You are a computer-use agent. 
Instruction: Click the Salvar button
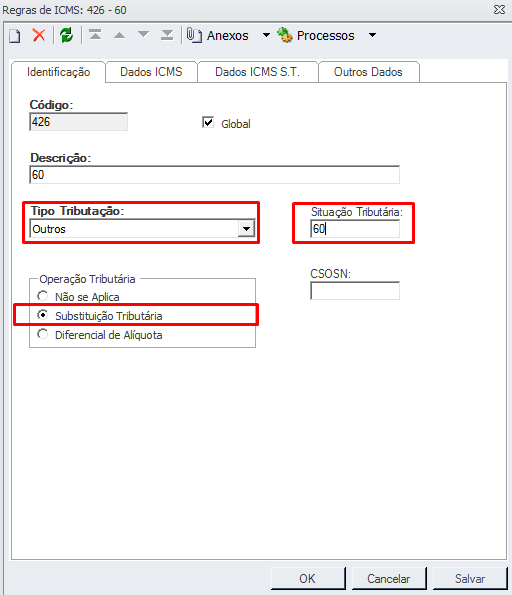point(470,578)
